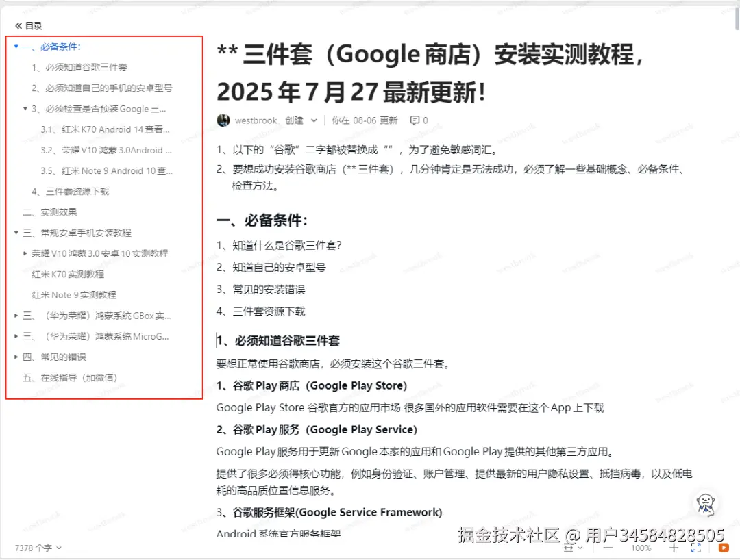Zoom in with the plus icon

tap(674, 548)
